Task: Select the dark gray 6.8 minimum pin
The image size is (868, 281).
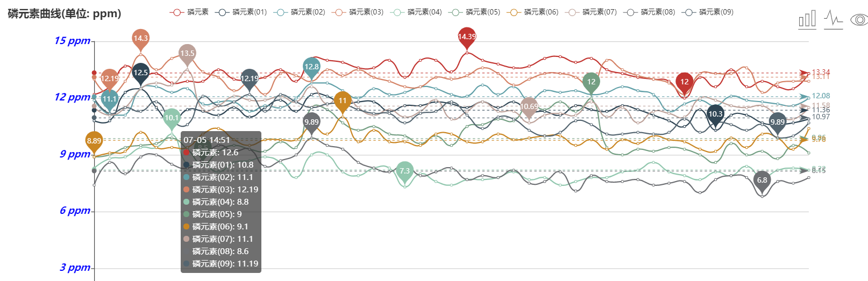Action: [x=762, y=180]
